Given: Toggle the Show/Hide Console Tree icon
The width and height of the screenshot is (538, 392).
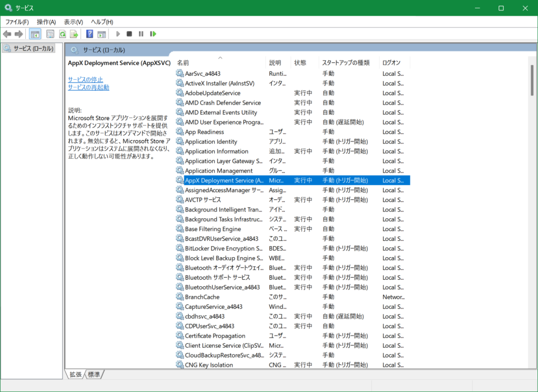Looking at the screenshot, I should pyautogui.click(x=35, y=34).
